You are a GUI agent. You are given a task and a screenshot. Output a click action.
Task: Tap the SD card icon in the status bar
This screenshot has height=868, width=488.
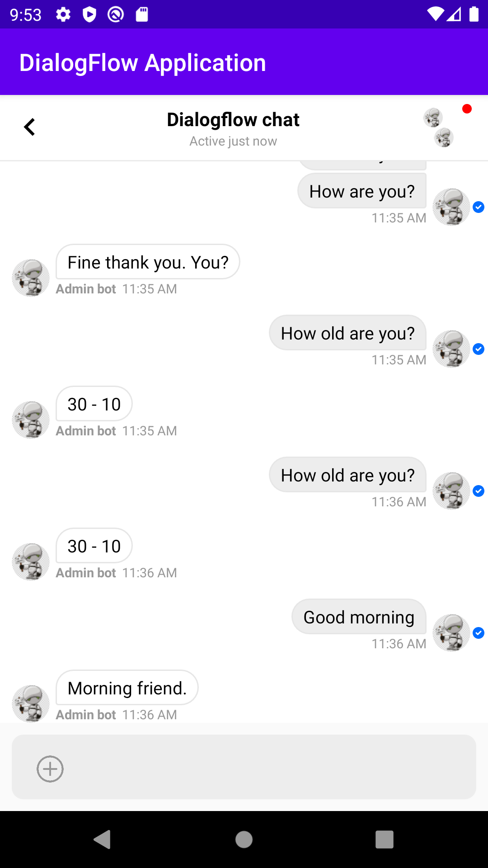[141, 14]
